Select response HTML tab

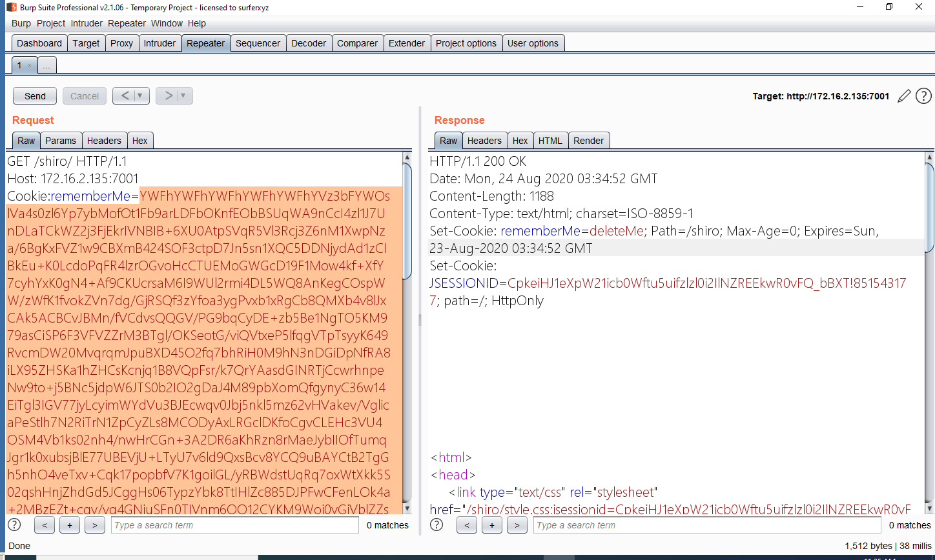click(x=551, y=141)
